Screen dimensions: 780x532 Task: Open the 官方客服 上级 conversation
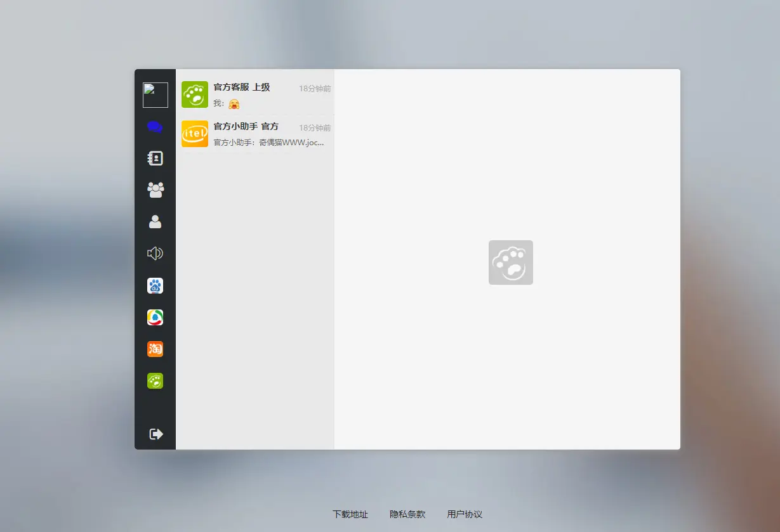(x=255, y=95)
